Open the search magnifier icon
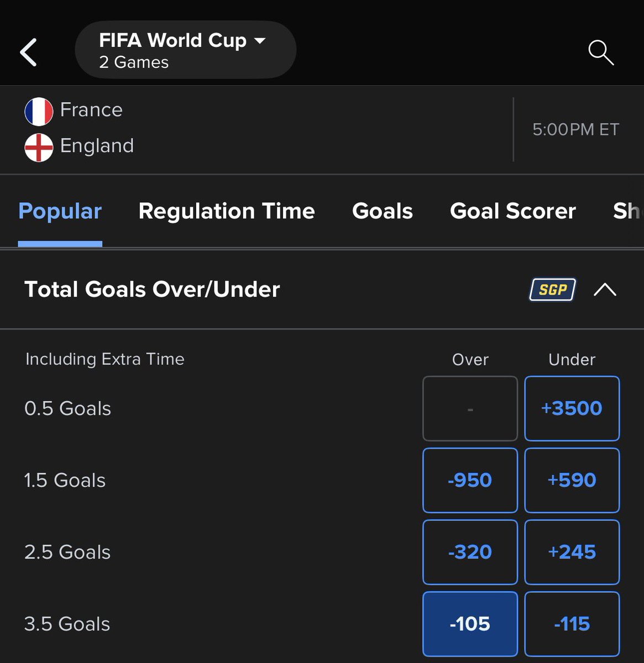The image size is (644, 663). (x=601, y=52)
